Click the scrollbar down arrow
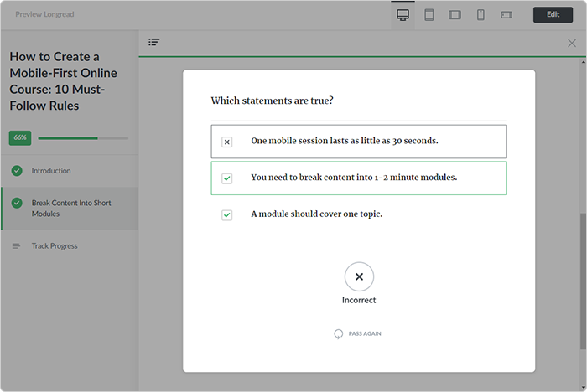The height and width of the screenshot is (392, 587). pos(584,388)
